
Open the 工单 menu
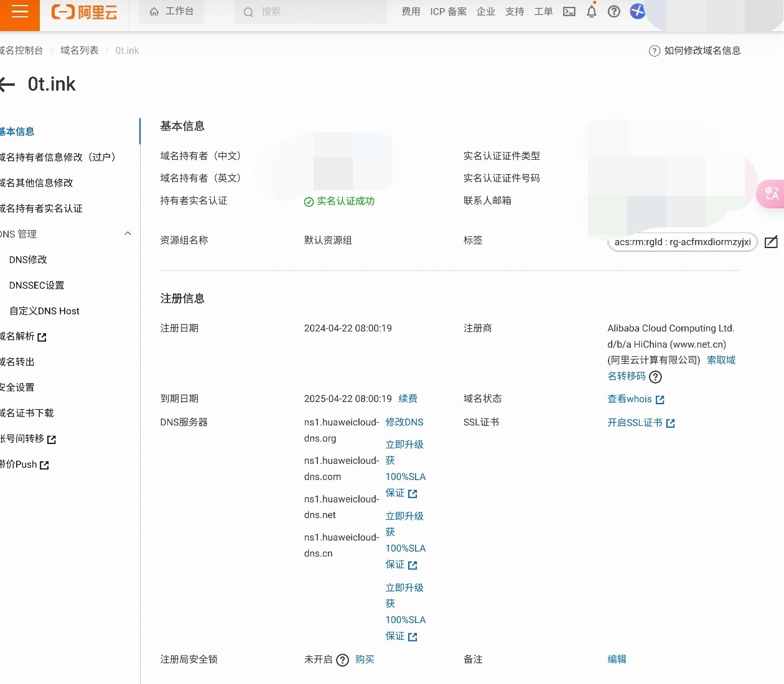click(x=543, y=12)
